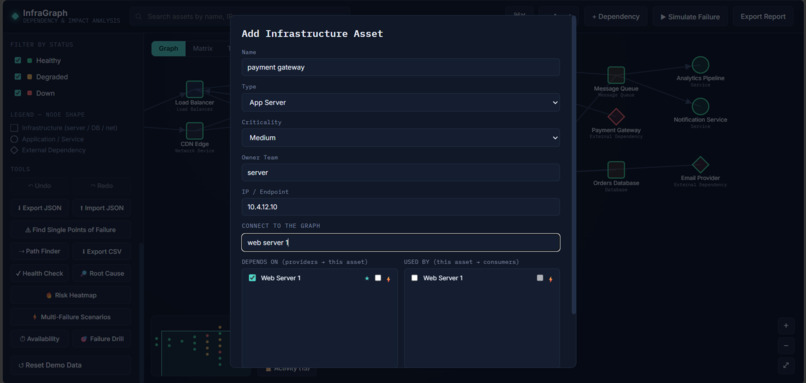Click the Export JSON button
The width and height of the screenshot is (806, 383).
39,208
